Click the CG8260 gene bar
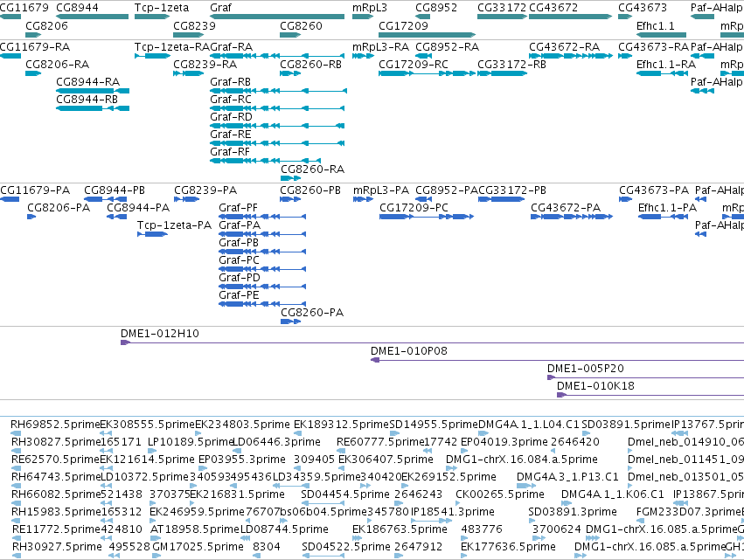 tap(290, 35)
